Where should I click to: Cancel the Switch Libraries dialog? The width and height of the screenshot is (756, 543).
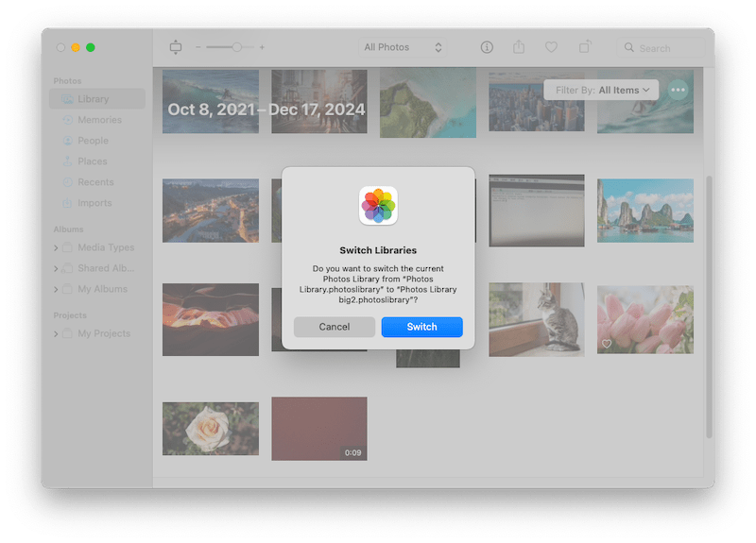click(x=334, y=327)
